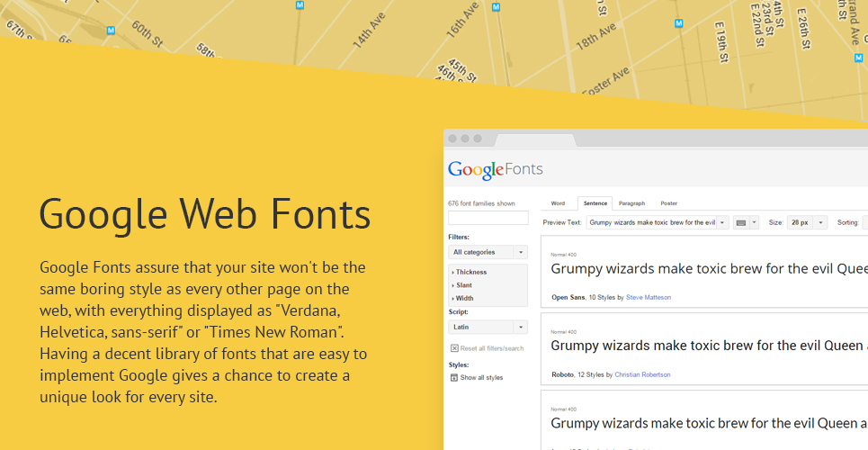Switch to the Word tab
The width and height of the screenshot is (868, 450).
point(558,203)
